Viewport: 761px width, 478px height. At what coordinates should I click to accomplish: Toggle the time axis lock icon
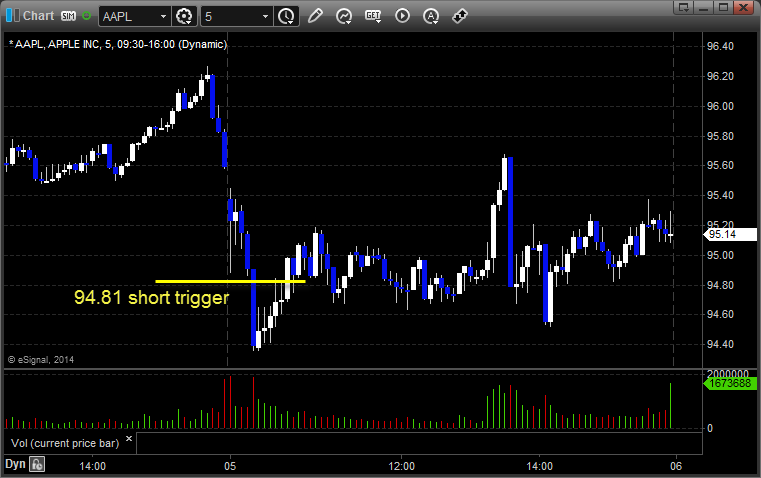37,464
